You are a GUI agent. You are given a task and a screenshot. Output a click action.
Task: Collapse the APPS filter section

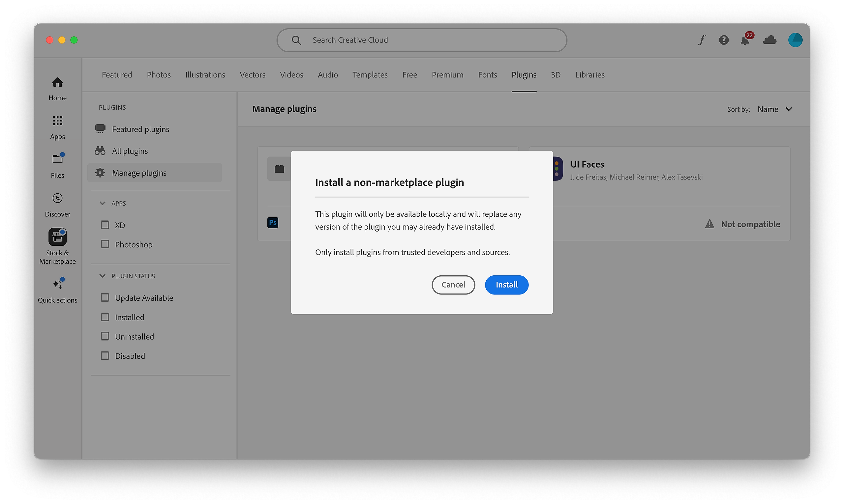tap(102, 203)
